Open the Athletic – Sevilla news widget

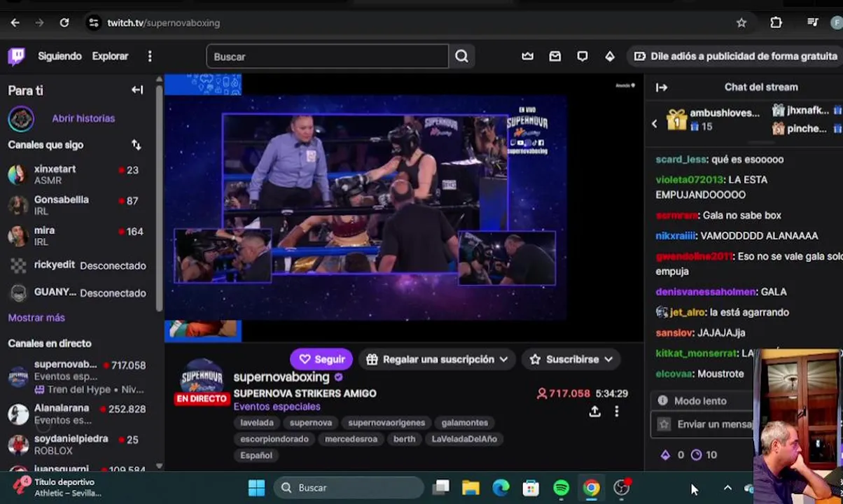point(57,488)
